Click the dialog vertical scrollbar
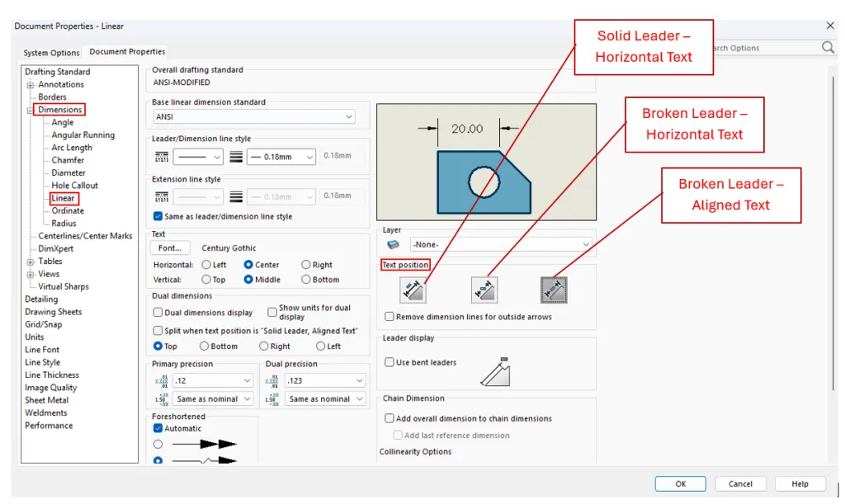The height and width of the screenshot is (504, 845). 833,233
